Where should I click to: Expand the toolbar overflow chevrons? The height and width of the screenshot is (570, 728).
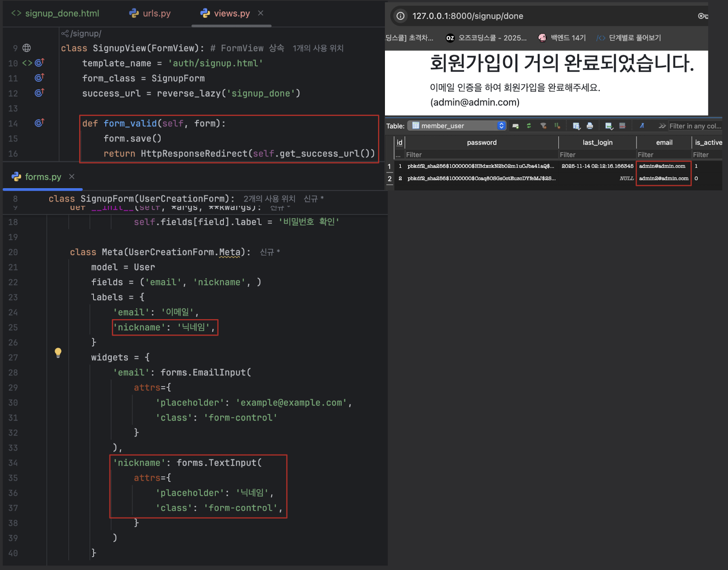tap(662, 126)
